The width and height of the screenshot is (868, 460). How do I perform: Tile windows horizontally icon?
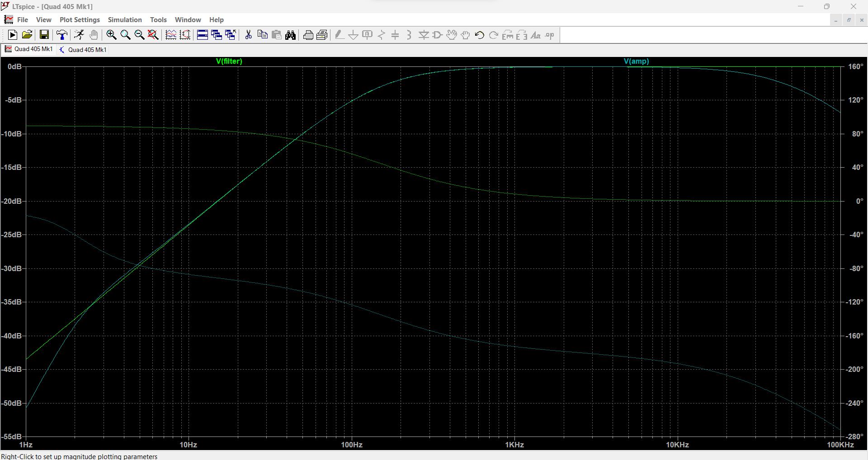coord(203,35)
